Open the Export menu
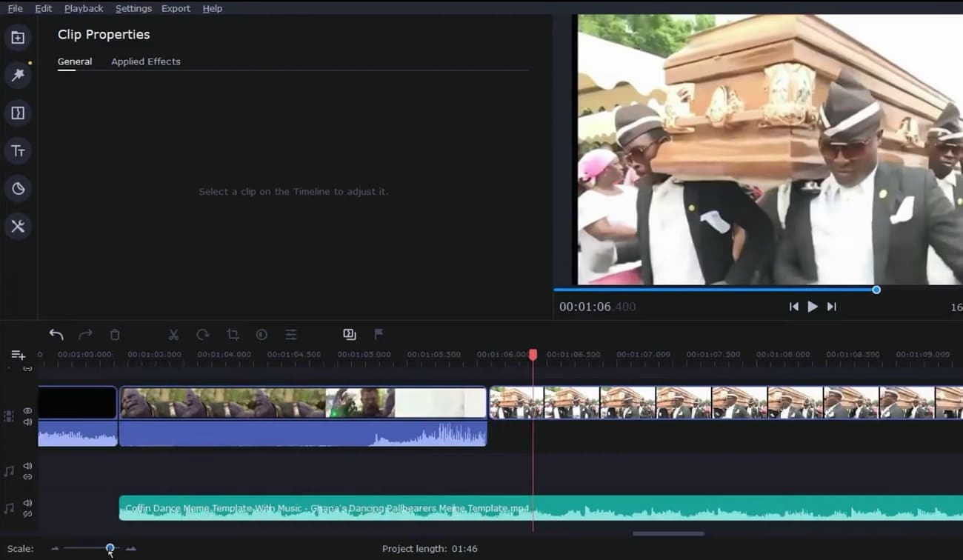 (176, 8)
